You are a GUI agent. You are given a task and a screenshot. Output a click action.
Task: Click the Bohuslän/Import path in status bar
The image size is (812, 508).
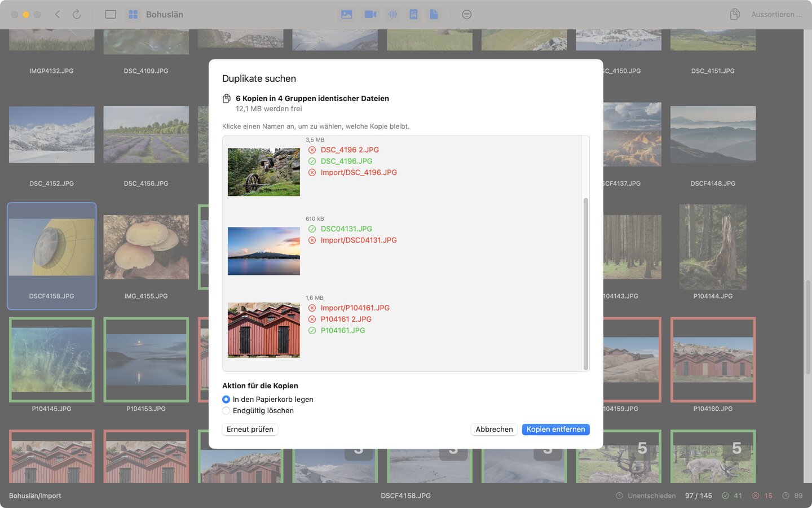pos(35,496)
